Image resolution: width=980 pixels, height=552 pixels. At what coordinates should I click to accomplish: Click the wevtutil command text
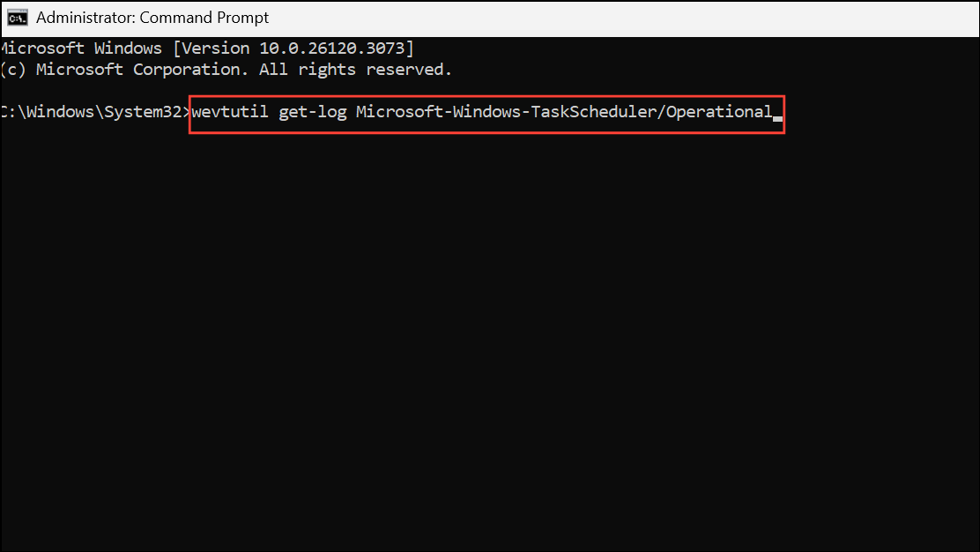pyautogui.click(x=229, y=111)
